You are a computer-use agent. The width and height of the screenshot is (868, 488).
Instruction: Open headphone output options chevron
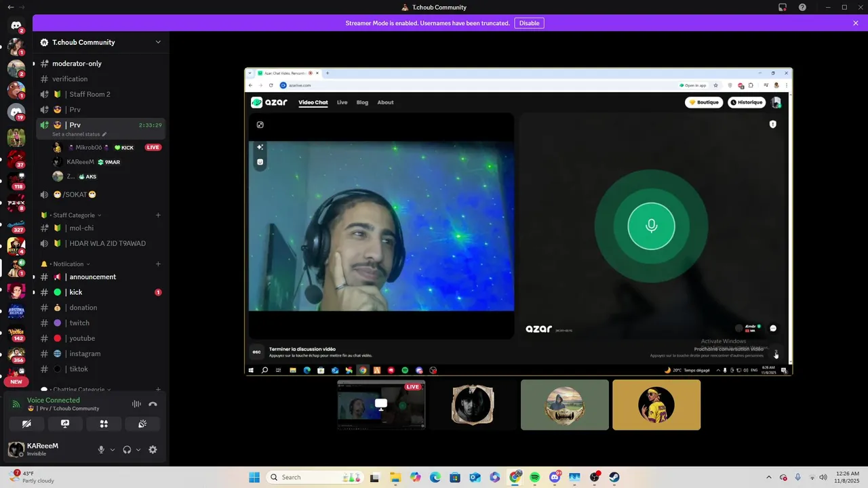[x=138, y=449]
